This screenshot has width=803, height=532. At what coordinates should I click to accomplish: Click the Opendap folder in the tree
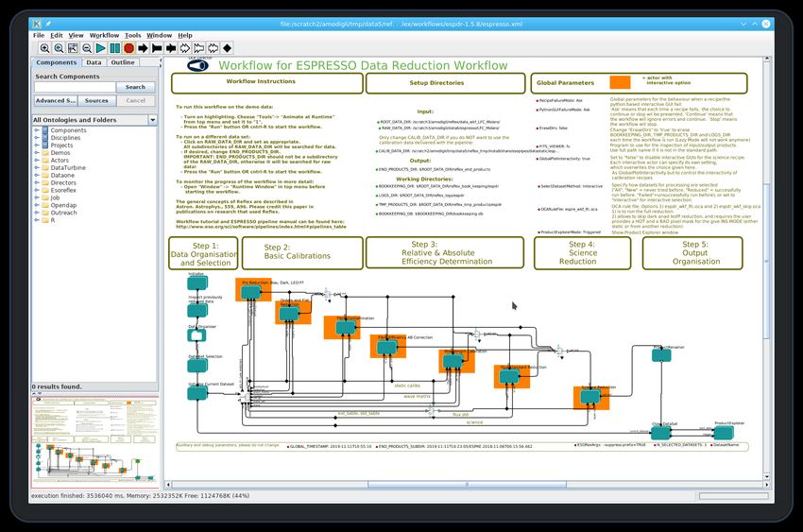[x=63, y=205]
